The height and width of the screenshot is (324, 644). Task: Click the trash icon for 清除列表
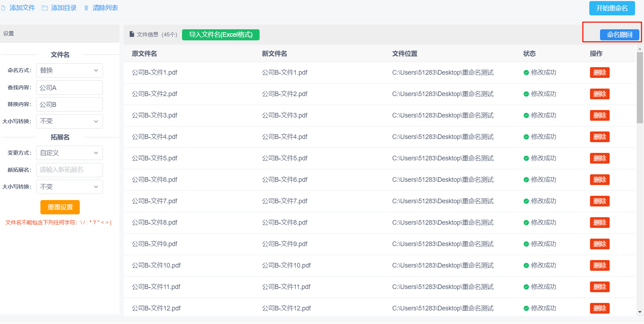86,8
